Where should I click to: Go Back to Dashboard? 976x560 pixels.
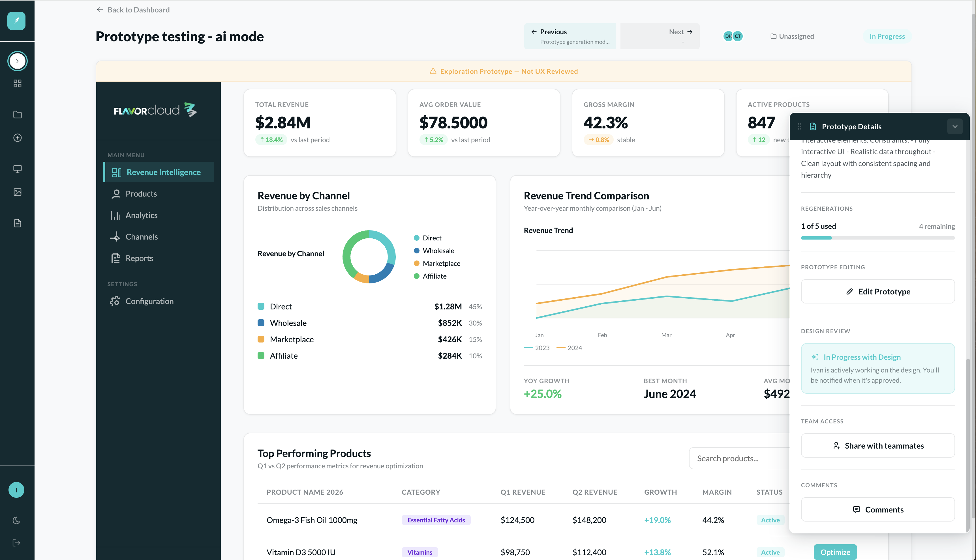click(133, 10)
